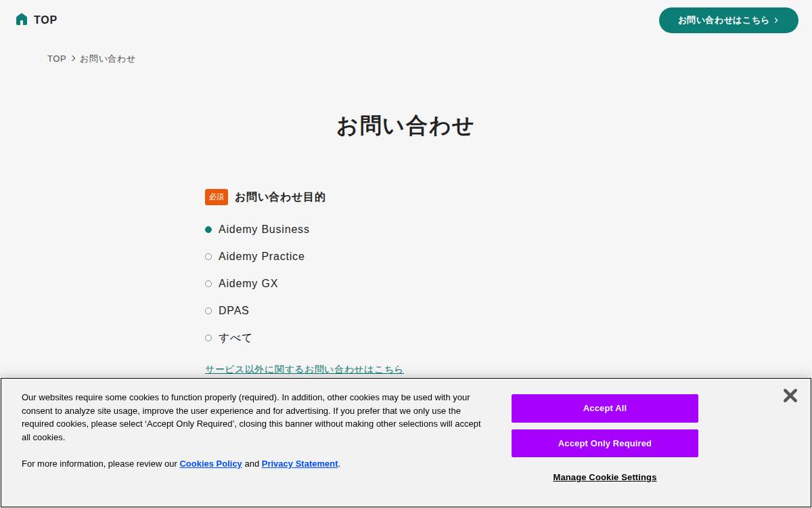This screenshot has width=812, height=508.
Task: Click the 必須 required badge
Action: click(217, 197)
